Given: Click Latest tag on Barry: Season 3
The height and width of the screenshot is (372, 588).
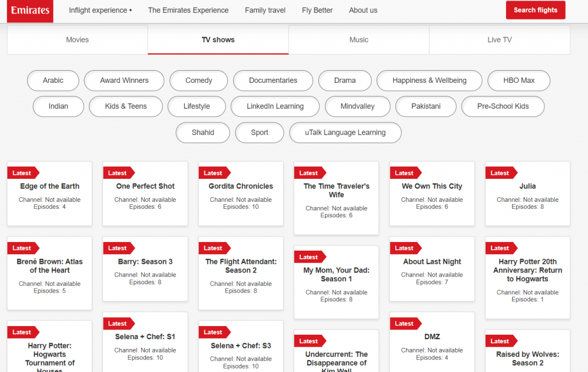Looking at the screenshot, I should pos(118,248).
